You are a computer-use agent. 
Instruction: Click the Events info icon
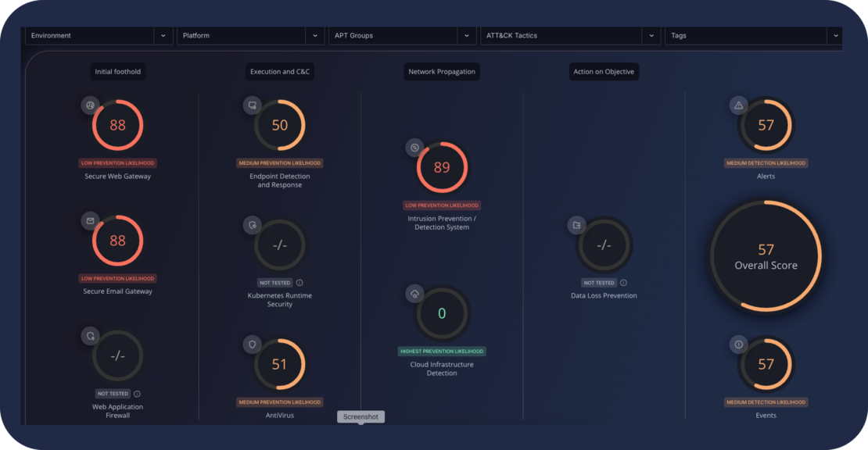[x=738, y=345]
